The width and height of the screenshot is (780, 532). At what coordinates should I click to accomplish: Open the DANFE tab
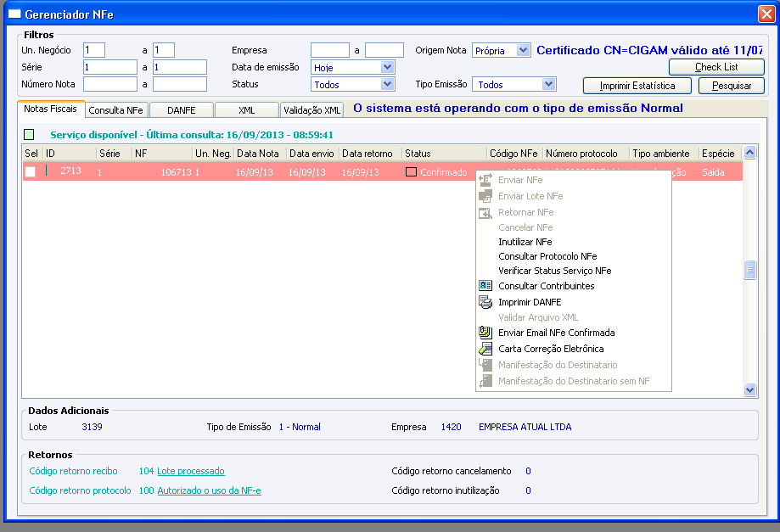tap(182, 110)
